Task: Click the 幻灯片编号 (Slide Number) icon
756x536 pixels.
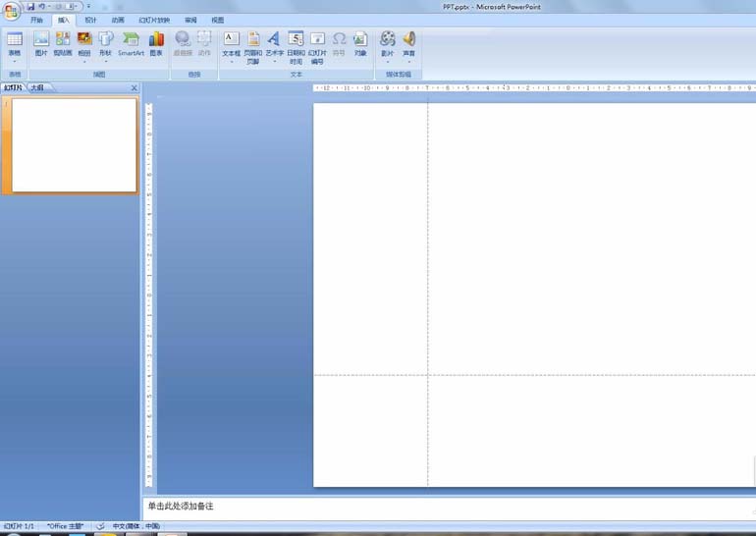Action: click(317, 47)
